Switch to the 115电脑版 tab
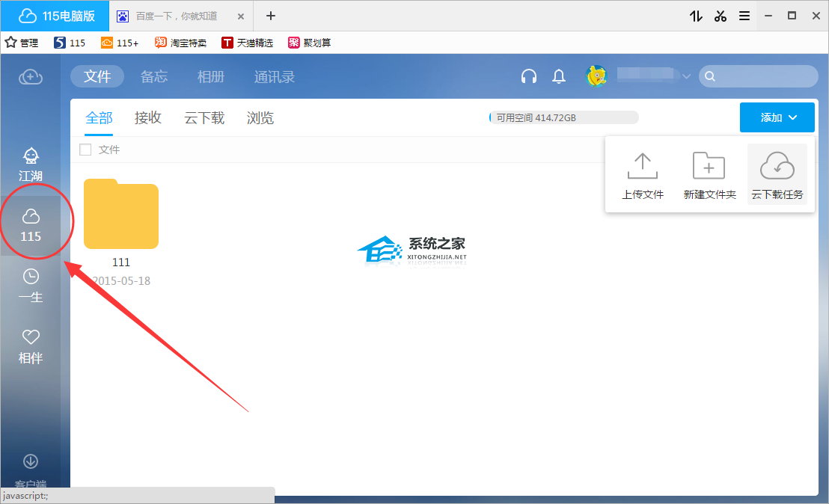This screenshot has height=504, width=829. pyautogui.click(x=55, y=16)
